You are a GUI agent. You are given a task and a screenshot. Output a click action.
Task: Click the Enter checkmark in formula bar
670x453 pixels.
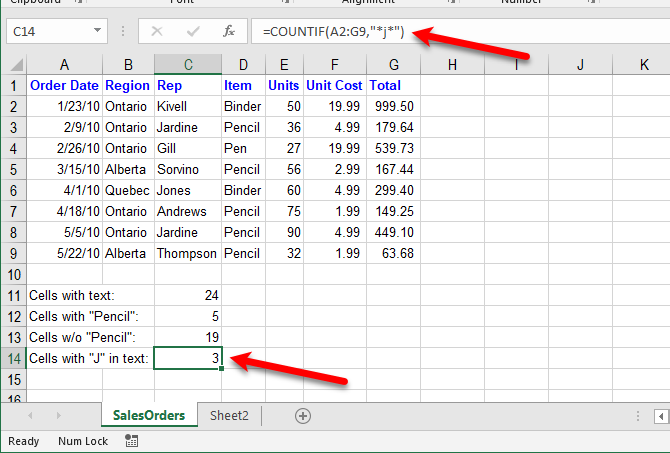[x=192, y=32]
